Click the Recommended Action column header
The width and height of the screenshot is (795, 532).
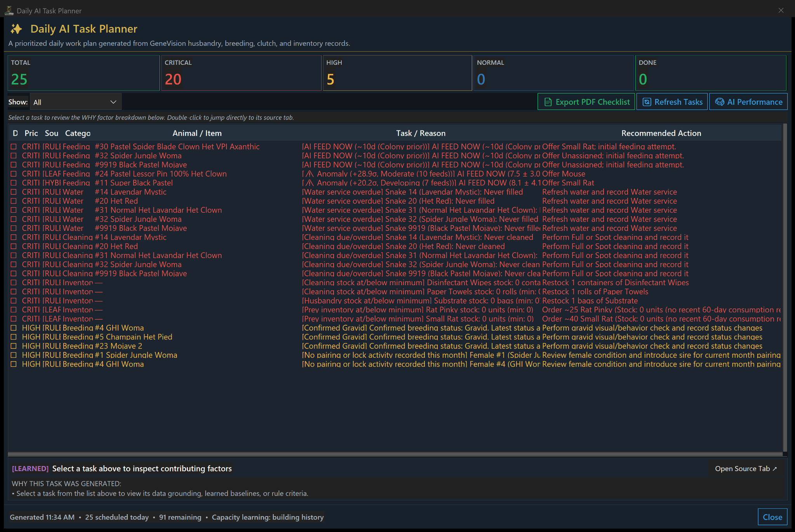(661, 133)
